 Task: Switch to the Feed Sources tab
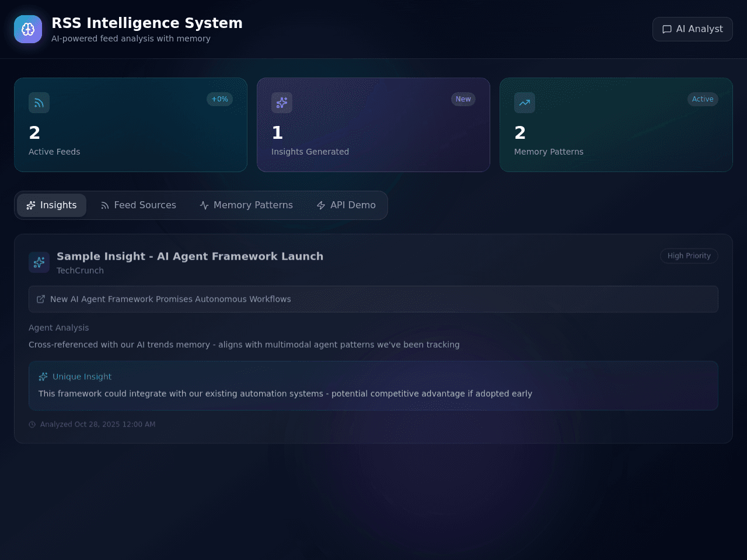138,205
